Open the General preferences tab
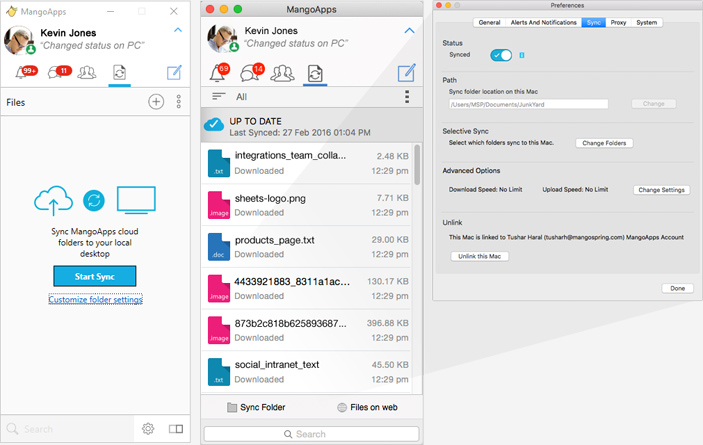Viewport: 703px width, 445px height. [489, 22]
